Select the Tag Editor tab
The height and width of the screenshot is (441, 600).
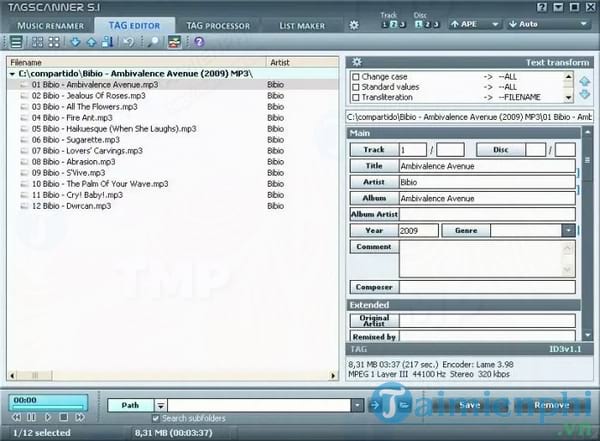(x=134, y=26)
